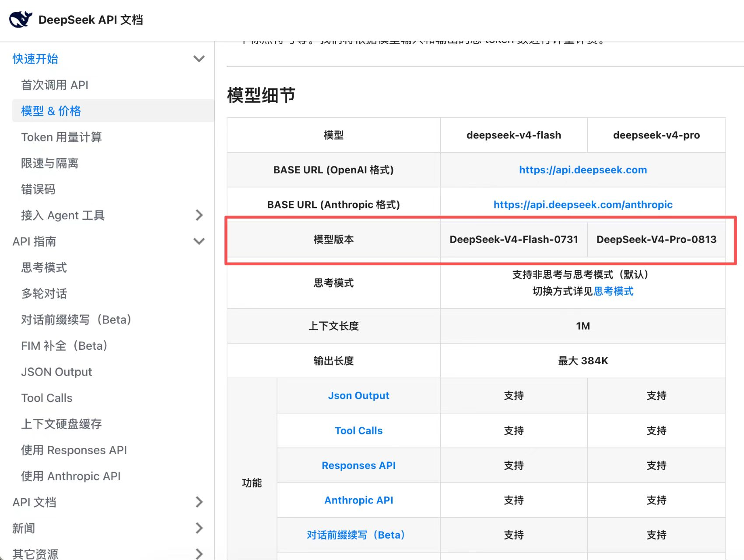
Task: Open 首次调用 API page
Action: (55, 85)
